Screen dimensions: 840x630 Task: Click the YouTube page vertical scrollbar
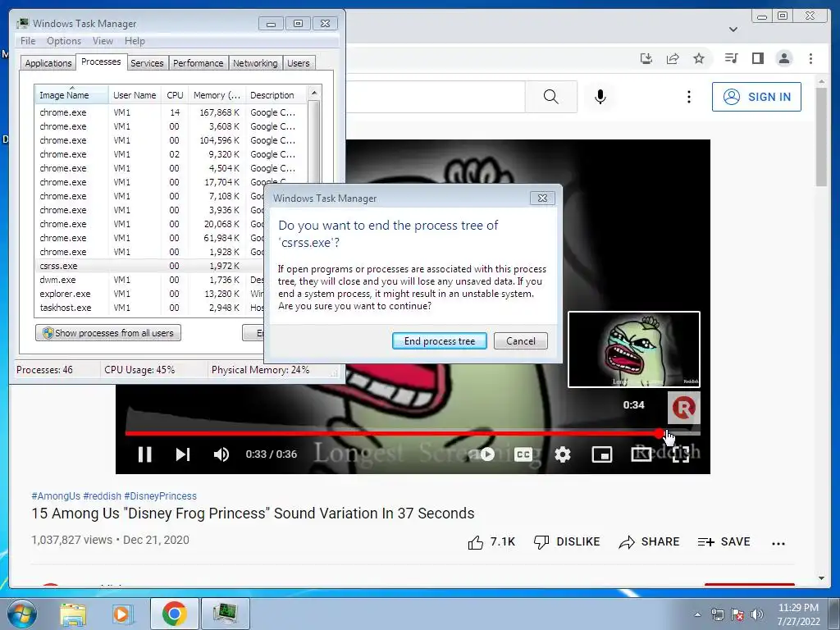(821, 137)
